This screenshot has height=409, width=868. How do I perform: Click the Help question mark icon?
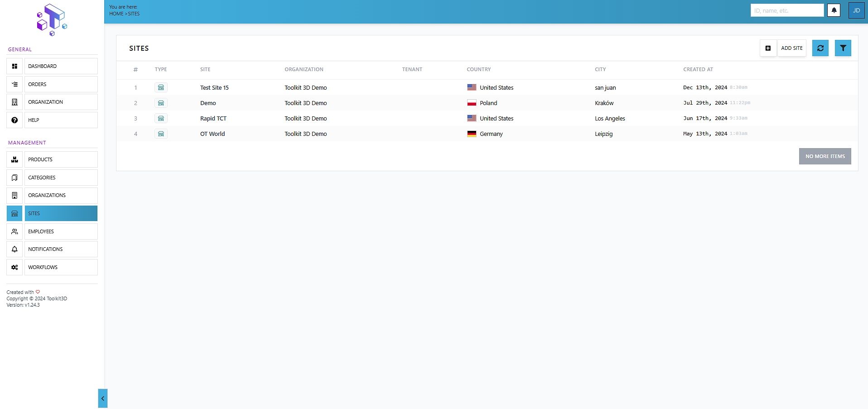(x=14, y=120)
